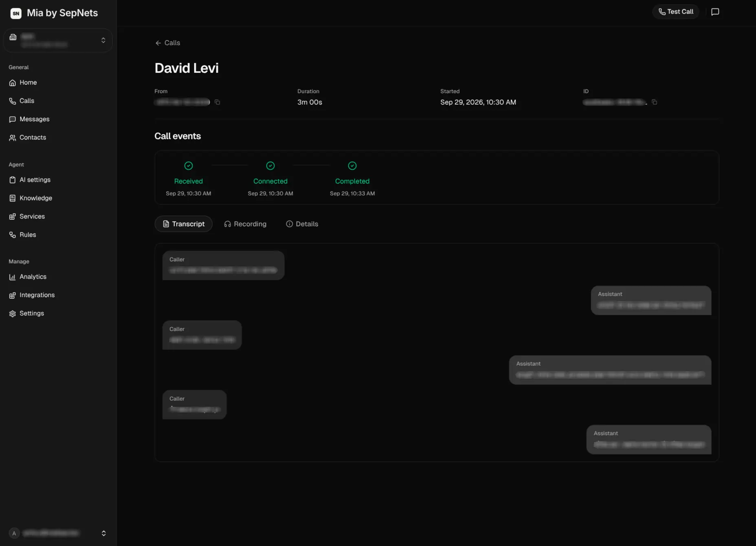
Task: Click the Completed checkmark icon
Action: coord(352,166)
